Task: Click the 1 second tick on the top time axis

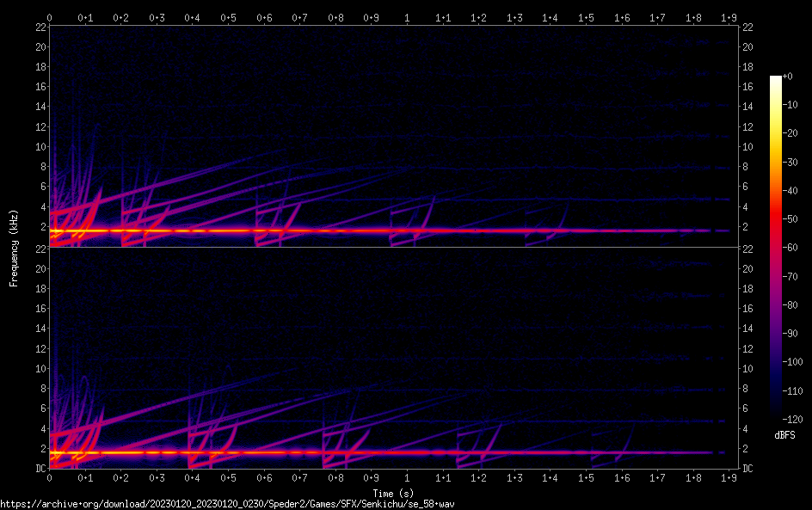Action: tap(407, 17)
